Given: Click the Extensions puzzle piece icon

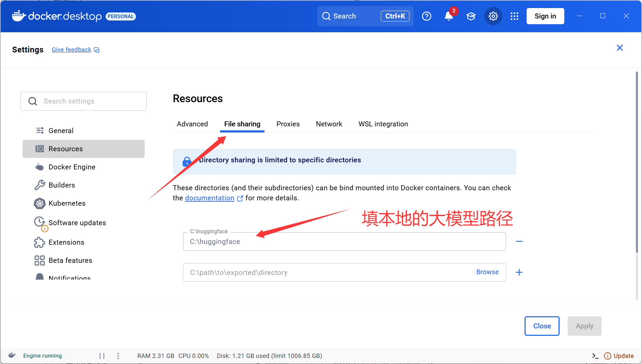Looking at the screenshot, I should point(39,242).
